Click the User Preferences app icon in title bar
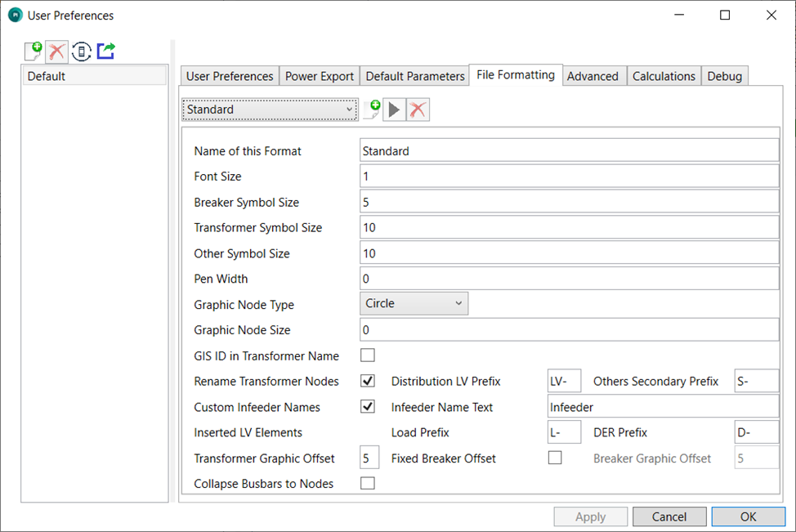Screen dimensions: 796x532 15,15
